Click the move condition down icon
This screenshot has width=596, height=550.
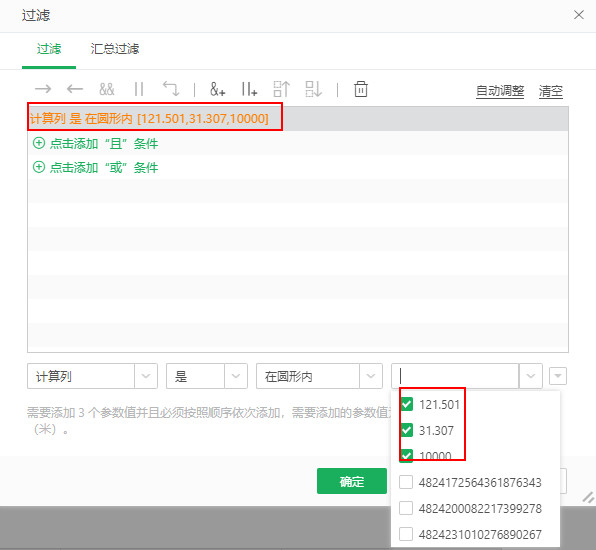click(314, 89)
